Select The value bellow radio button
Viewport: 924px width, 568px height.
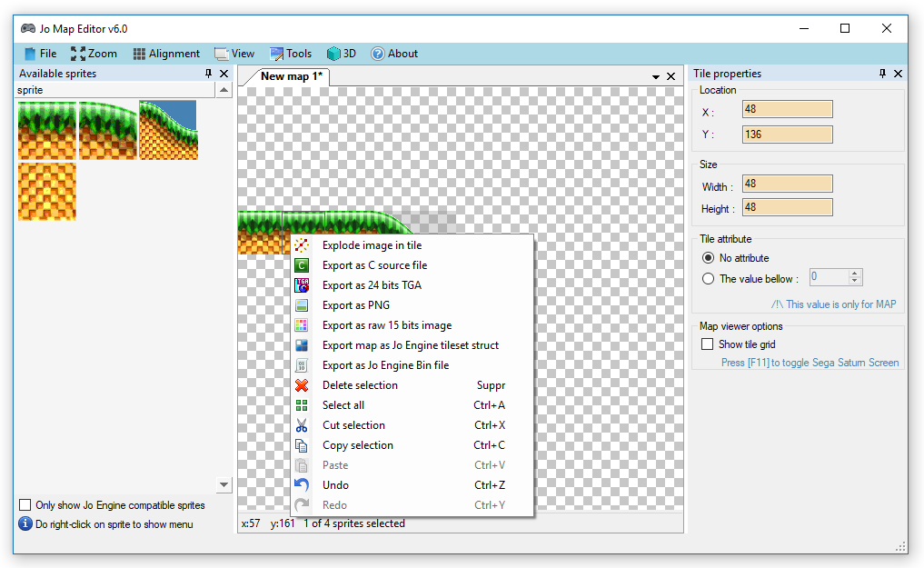click(709, 279)
